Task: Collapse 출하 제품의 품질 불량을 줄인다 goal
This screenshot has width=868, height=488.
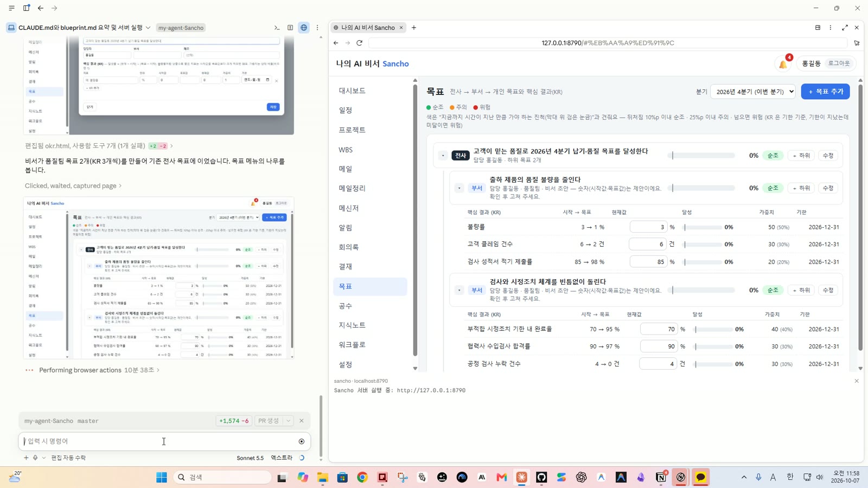Action: [x=459, y=188]
